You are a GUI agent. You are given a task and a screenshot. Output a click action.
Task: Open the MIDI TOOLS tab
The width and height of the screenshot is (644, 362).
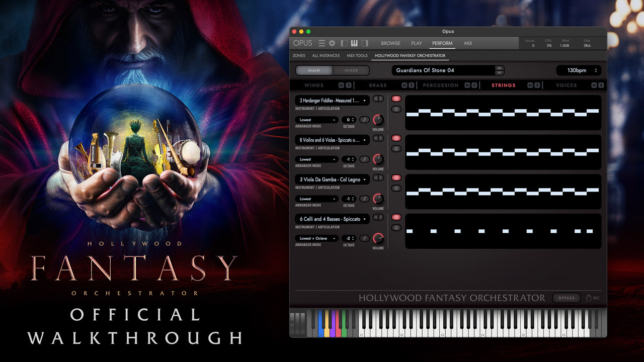coord(357,56)
